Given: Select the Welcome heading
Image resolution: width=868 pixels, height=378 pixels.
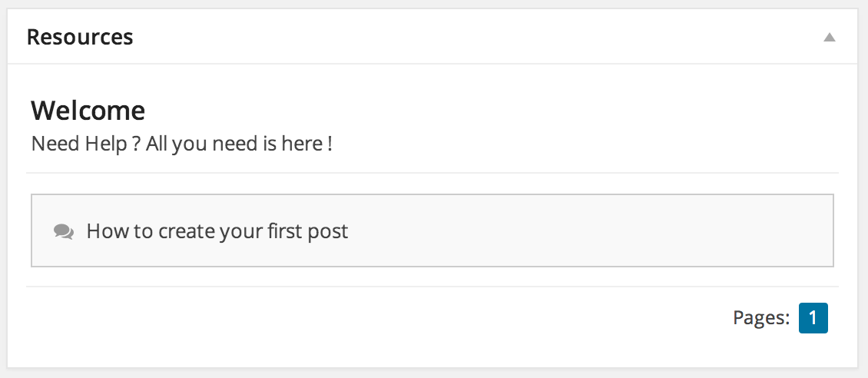Looking at the screenshot, I should pos(88,111).
